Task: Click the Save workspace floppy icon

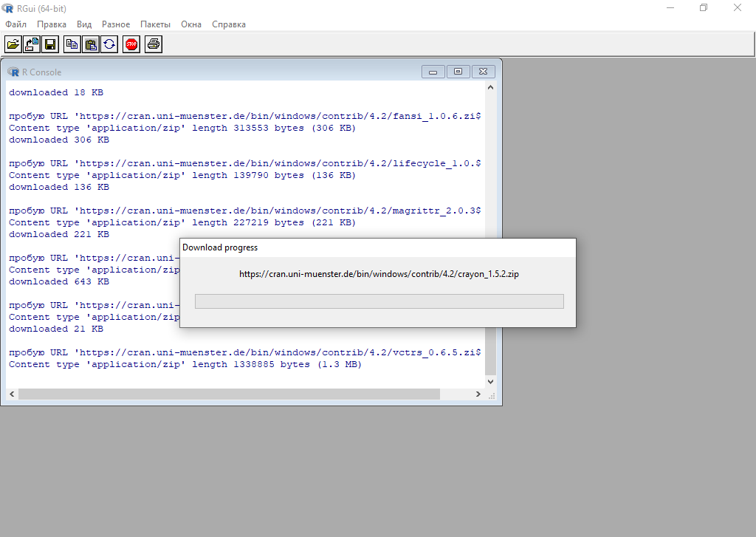Action: (50, 44)
